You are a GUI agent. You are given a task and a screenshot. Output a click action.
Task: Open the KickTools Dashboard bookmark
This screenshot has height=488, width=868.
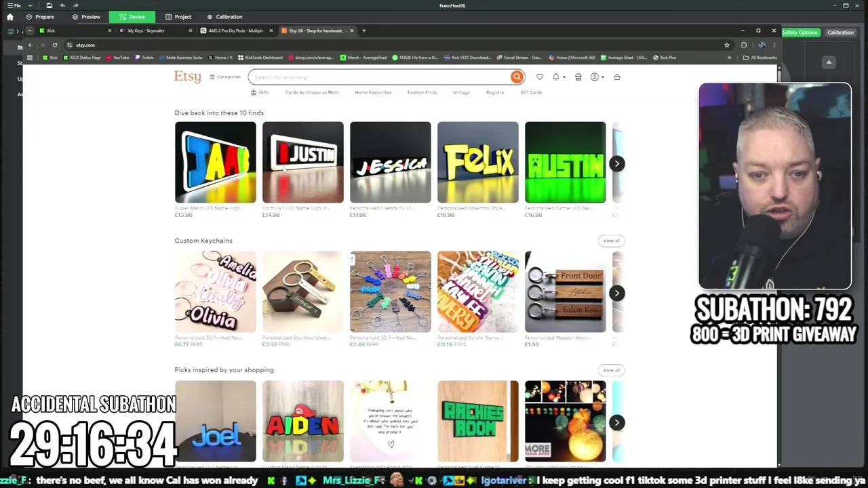[260, 58]
